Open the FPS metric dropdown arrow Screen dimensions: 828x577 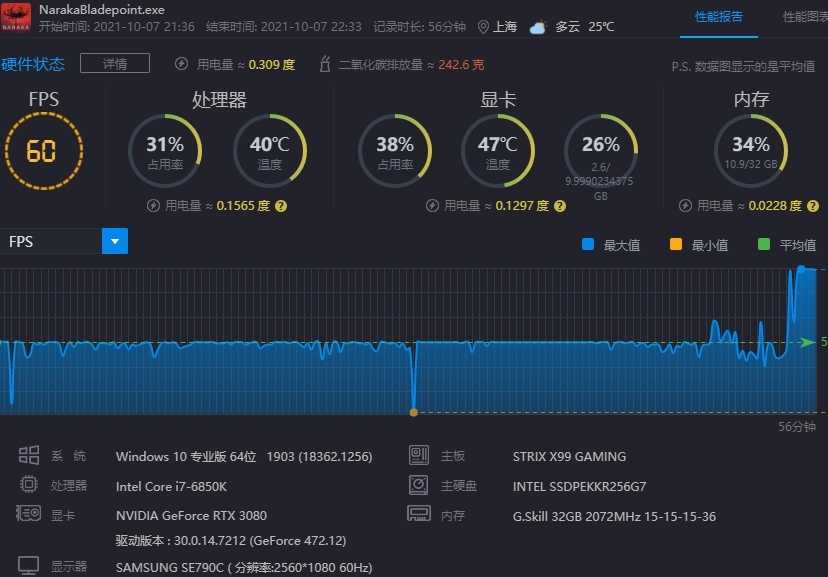115,241
